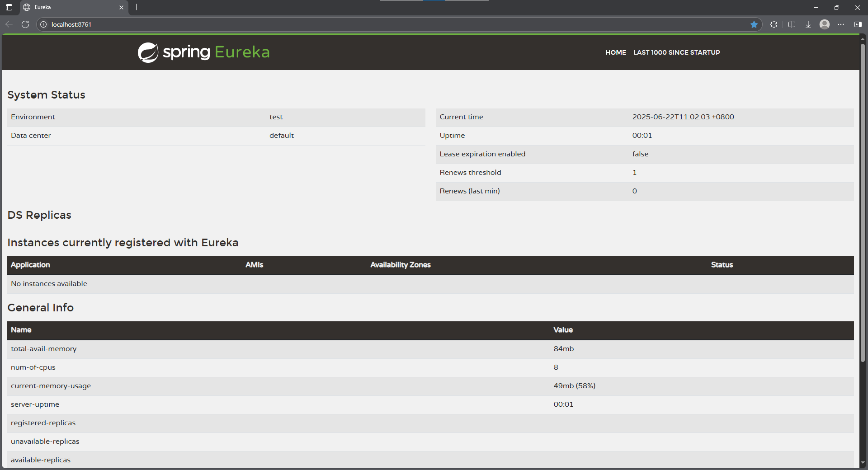Reload the page with the refresh icon

(x=25, y=24)
